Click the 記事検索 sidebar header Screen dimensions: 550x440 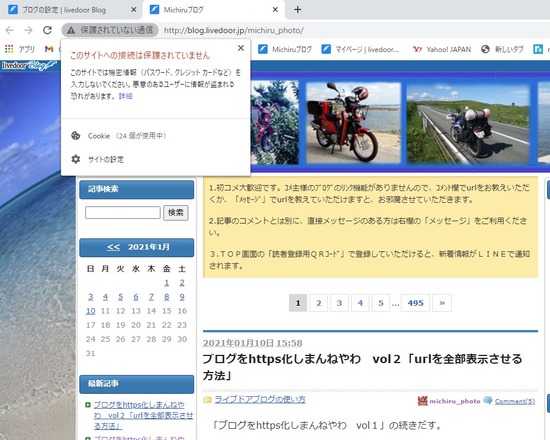click(136, 189)
